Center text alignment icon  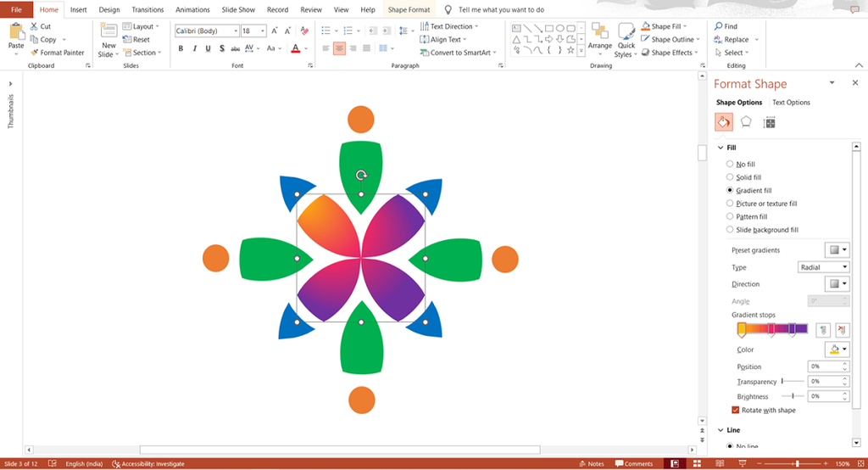tap(339, 48)
